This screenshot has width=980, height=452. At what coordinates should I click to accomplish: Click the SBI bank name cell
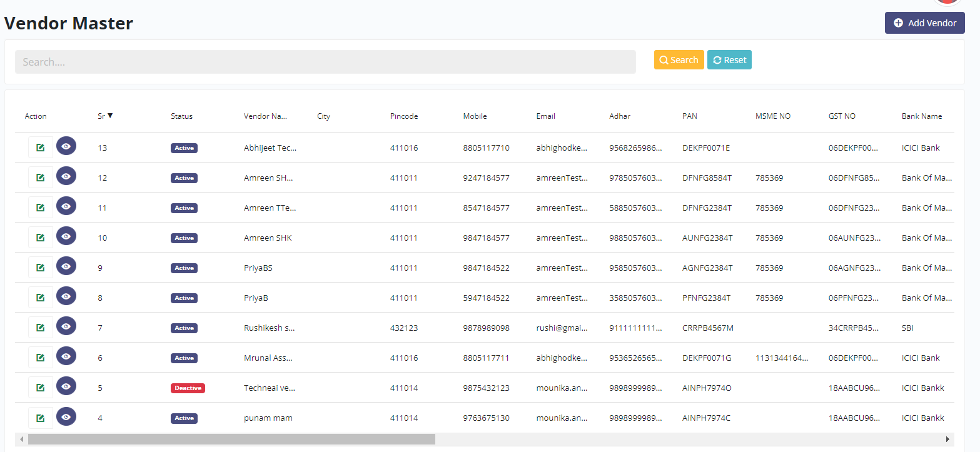907,328
